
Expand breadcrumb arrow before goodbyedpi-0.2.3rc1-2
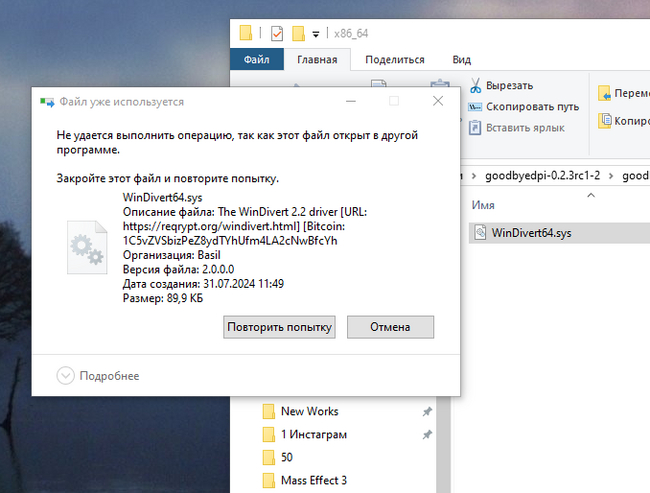[x=474, y=176]
